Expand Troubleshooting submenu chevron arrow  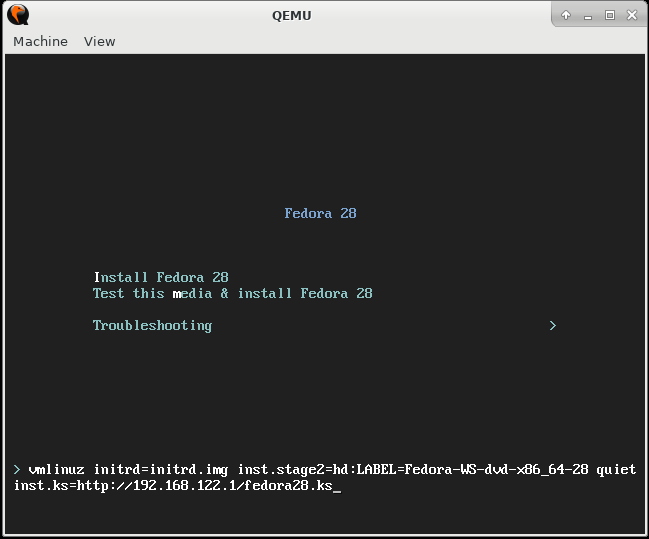coord(553,326)
